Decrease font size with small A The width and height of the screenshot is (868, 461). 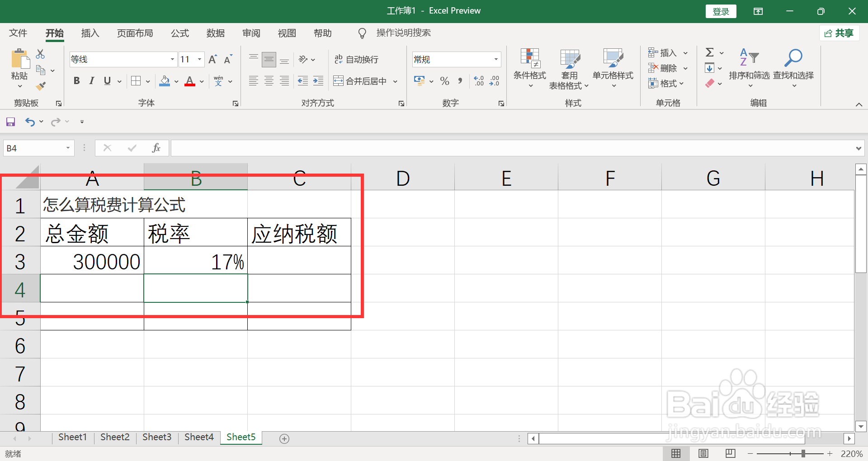point(228,59)
